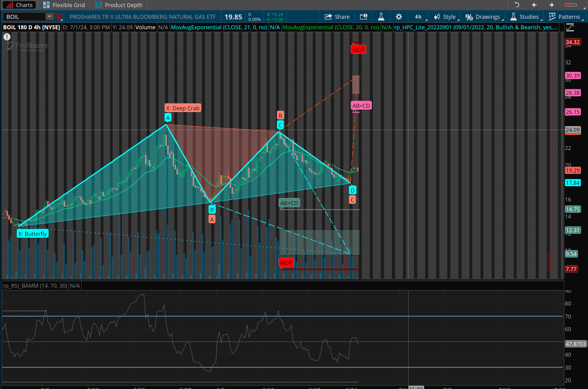Click the chart alert exclamation icon

7,37
